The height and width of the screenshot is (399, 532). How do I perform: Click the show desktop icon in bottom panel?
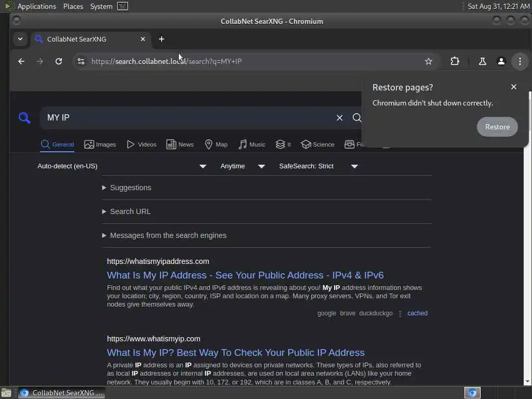pos(6,393)
